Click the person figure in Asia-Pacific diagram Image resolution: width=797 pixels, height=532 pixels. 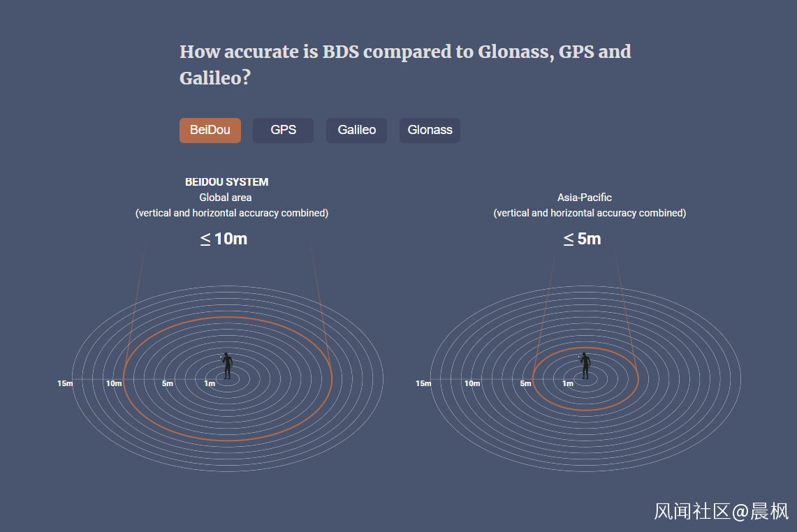[x=585, y=366]
